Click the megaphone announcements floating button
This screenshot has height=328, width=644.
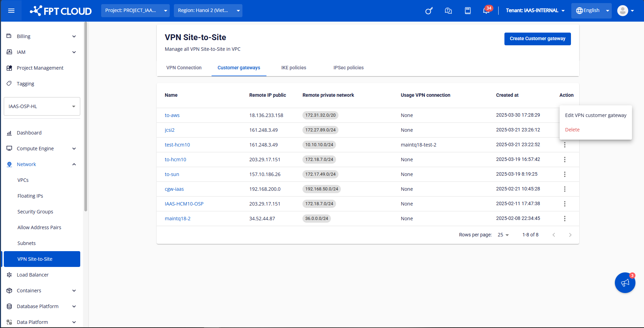point(625,283)
